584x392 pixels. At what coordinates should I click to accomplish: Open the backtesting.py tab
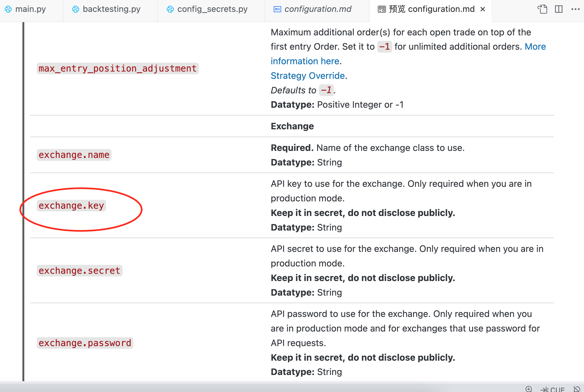[111, 9]
